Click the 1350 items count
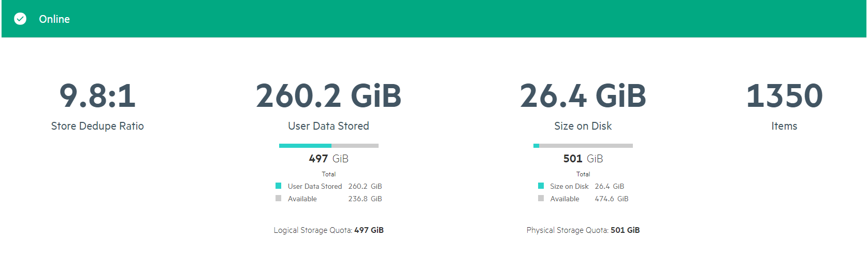 click(784, 96)
